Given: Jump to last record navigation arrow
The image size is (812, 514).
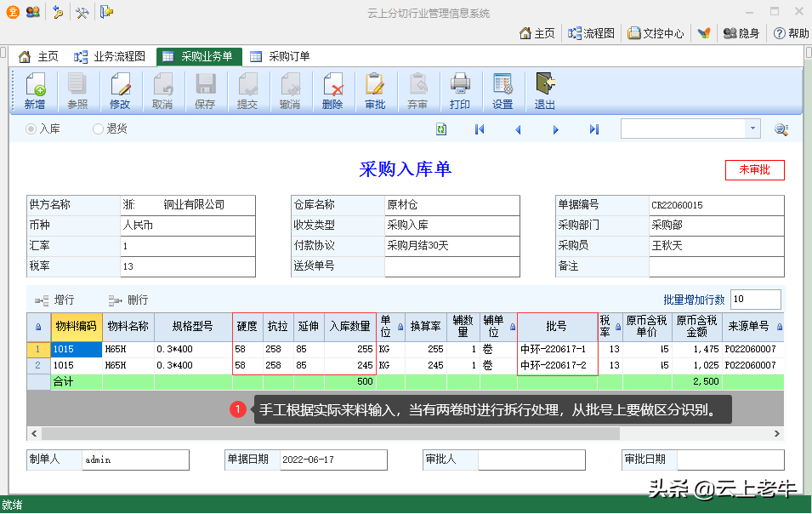Looking at the screenshot, I should 594,129.
